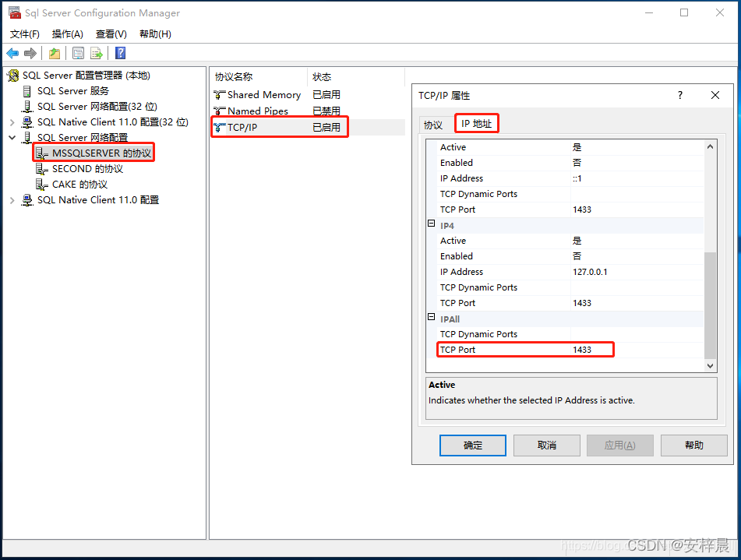741x560 pixels.
Task: Click the 状态 column header
Action: [357, 77]
